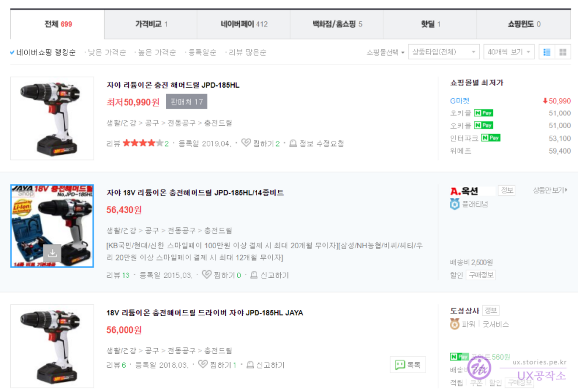The height and width of the screenshot is (392, 578).
Task: Switch to grid view layout icon
Action: [563, 52]
